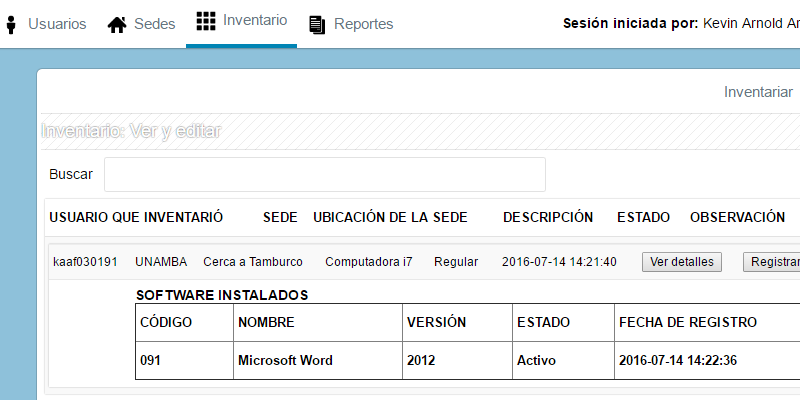The width and height of the screenshot is (800, 400).
Task: Focus the Buscar search field
Action: (x=325, y=174)
